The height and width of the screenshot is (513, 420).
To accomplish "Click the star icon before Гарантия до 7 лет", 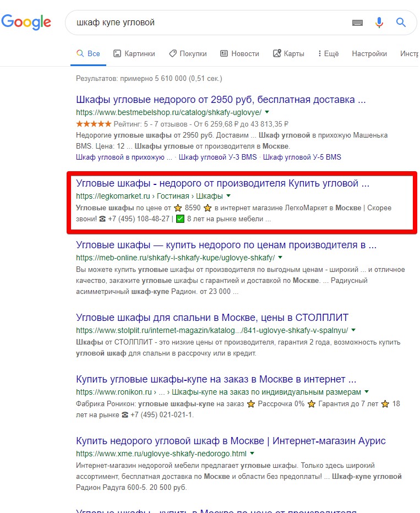I will [312, 404].
